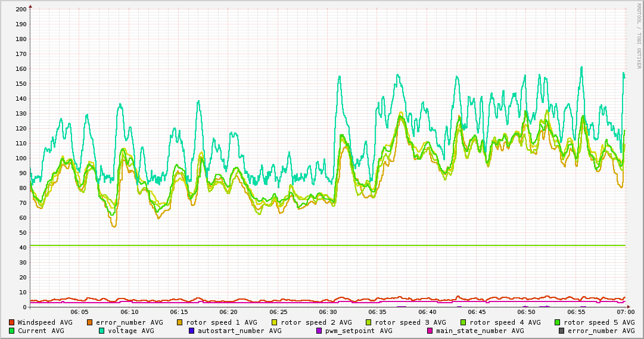Image resolution: width=644 pixels, height=339 pixels.
Task: Click the 150 value on Y axis
Action: click(x=20, y=83)
